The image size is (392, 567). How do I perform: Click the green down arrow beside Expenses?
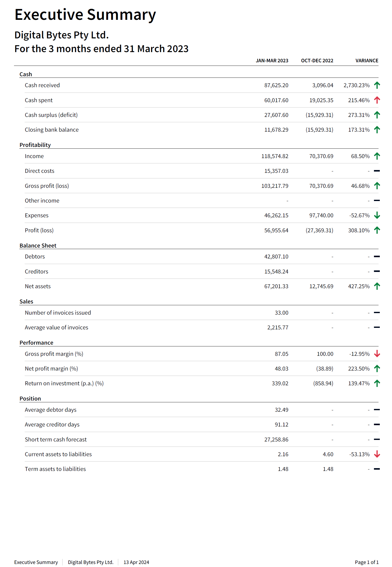point(377,216)
